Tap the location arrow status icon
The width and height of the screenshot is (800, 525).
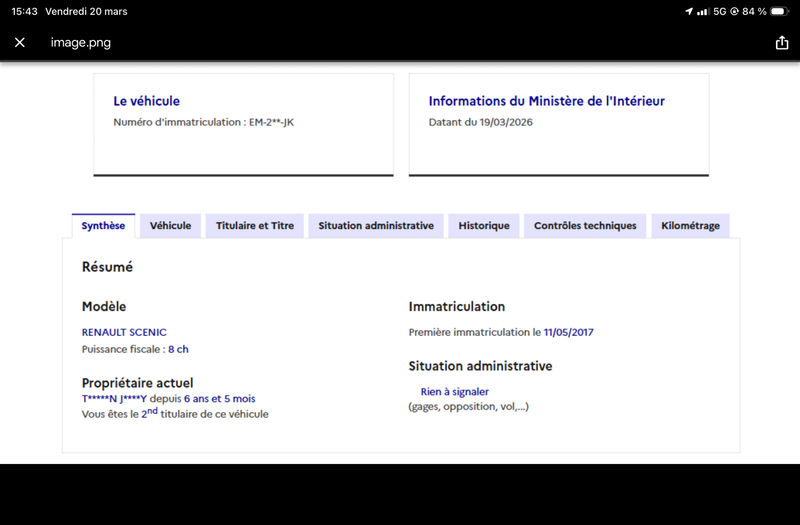click(689, 11)
